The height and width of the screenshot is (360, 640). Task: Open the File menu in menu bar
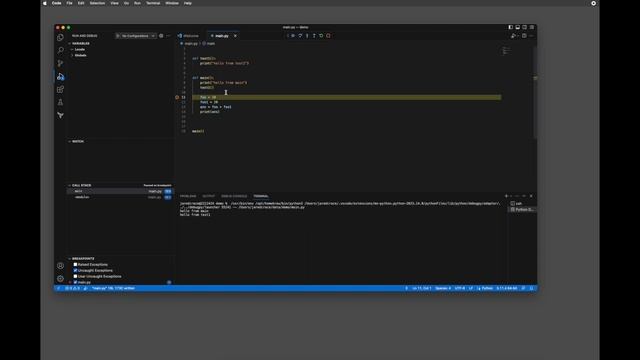click(x=69, y=3)
